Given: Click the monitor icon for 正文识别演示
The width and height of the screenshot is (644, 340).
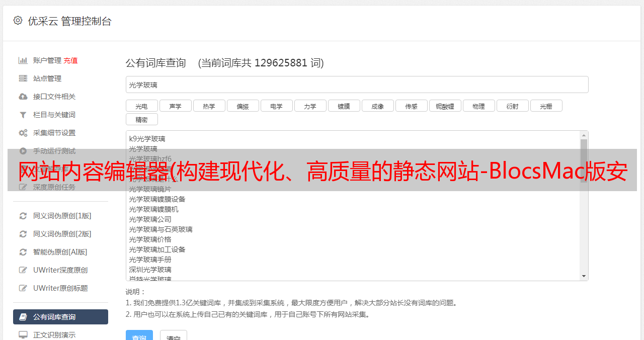Looking at the screenshot, I should coord(23,334).
